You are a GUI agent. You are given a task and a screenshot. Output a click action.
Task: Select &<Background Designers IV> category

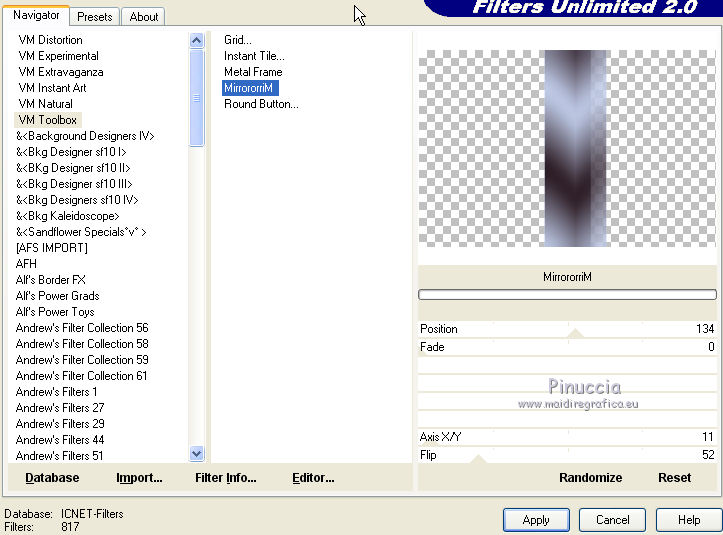[85, 136]
